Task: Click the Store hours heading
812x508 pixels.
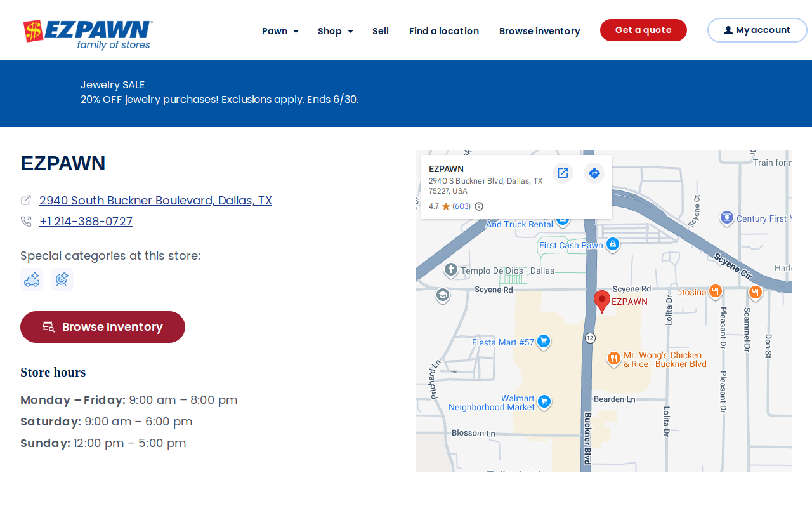Action: (53, 372)
